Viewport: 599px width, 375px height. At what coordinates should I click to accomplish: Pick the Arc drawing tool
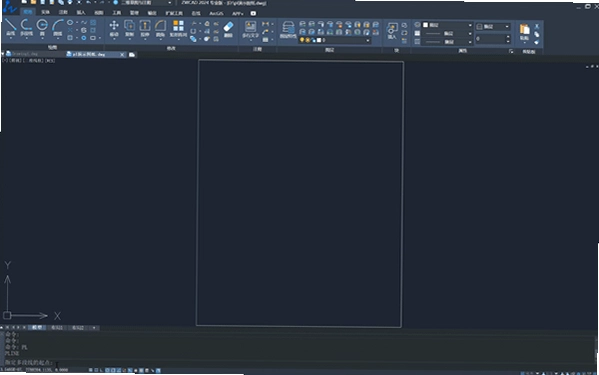coord(57,28)
